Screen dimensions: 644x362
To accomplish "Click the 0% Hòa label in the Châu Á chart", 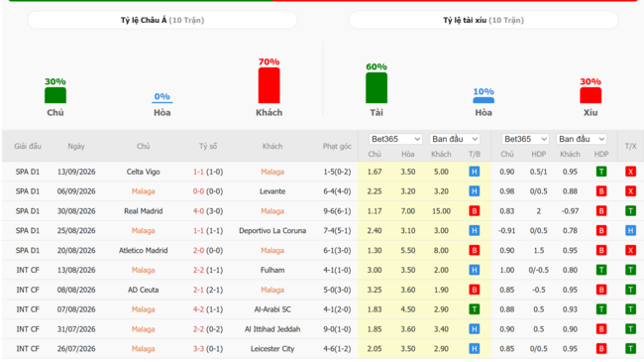I will 161,96.
